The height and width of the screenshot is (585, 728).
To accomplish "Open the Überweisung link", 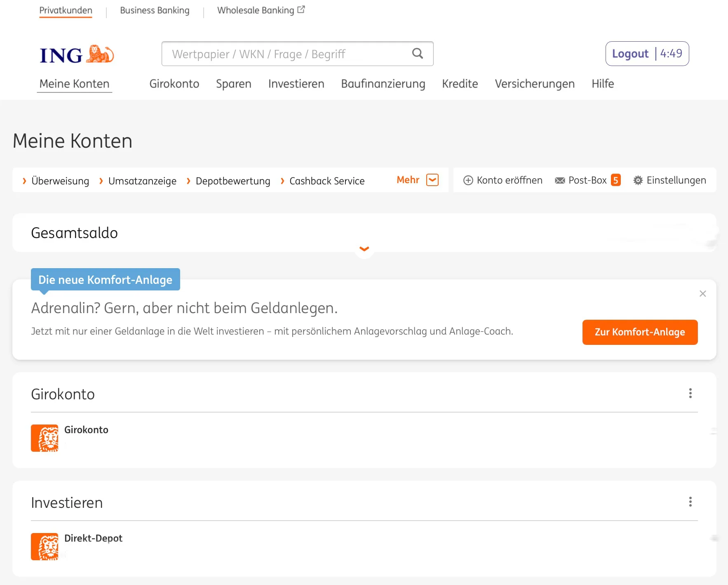I will pyautogui.click(x=60, y=181).
